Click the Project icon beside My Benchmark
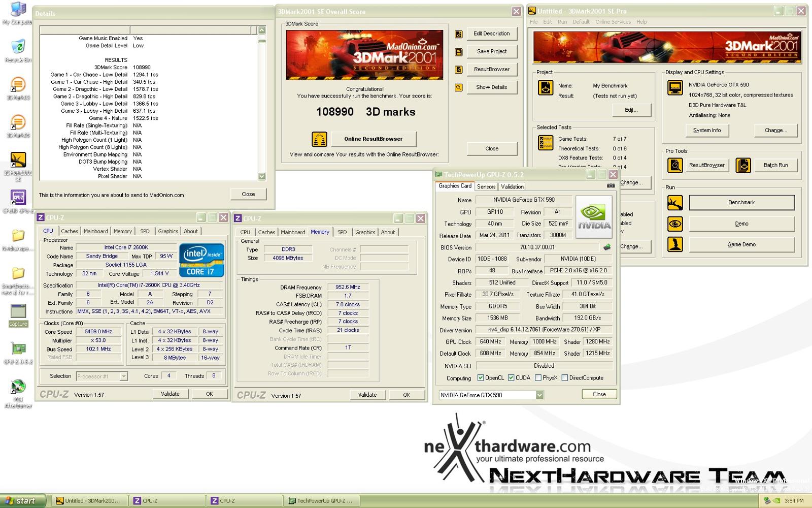 coord(546,88)
